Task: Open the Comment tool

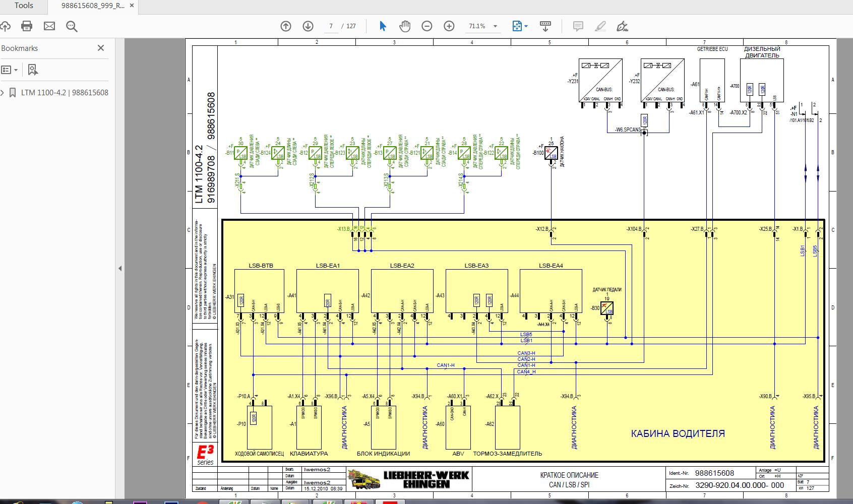Action: [x=578, y=26]
